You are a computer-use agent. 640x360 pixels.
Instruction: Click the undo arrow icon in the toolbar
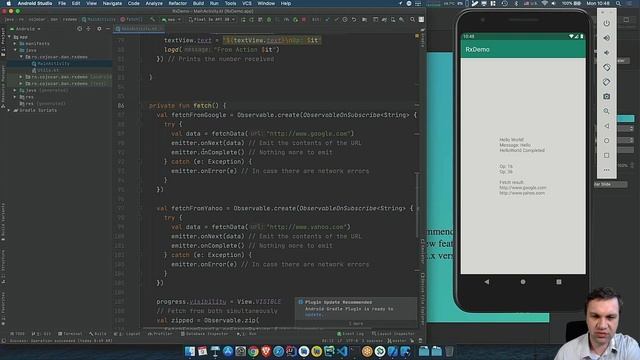pyautogui.click(x=354, y=19)
